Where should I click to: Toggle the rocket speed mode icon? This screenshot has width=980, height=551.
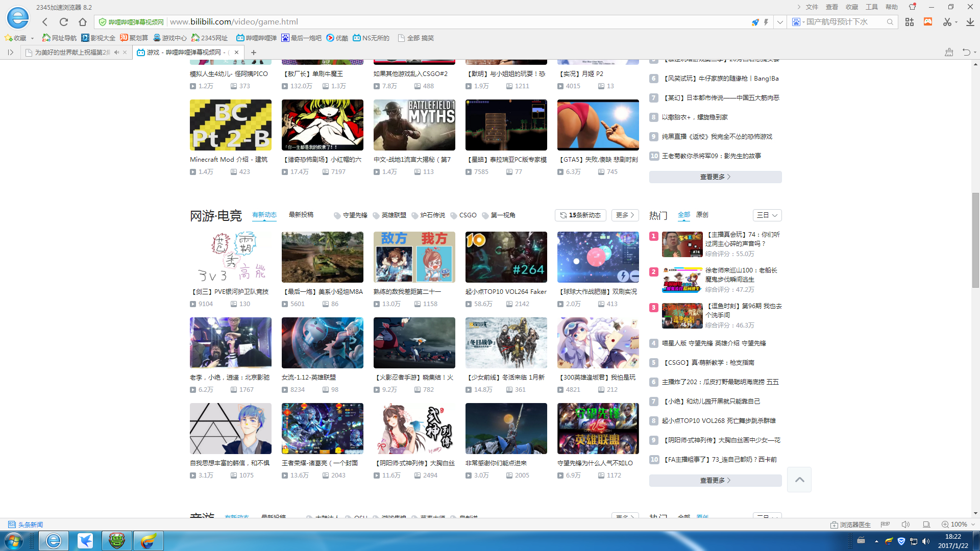click(755, 22)
